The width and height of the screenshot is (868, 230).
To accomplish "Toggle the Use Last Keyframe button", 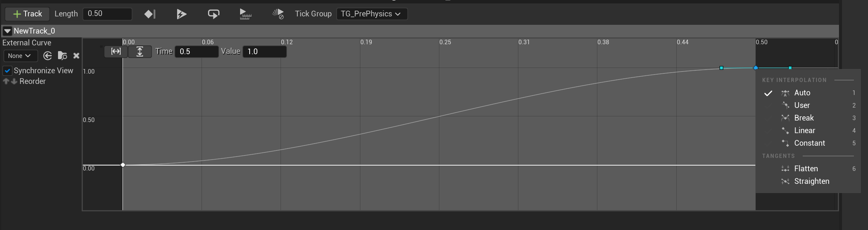I will pos(150,14).
